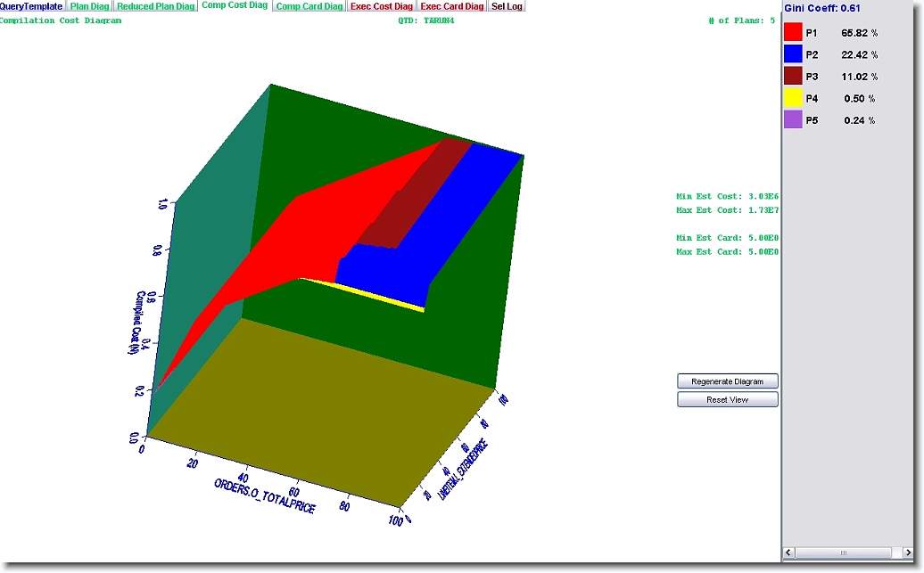This screenshot has width=924, height=573.
Task: Switch to the Plan Diag tab
Action: click(90, 6)
